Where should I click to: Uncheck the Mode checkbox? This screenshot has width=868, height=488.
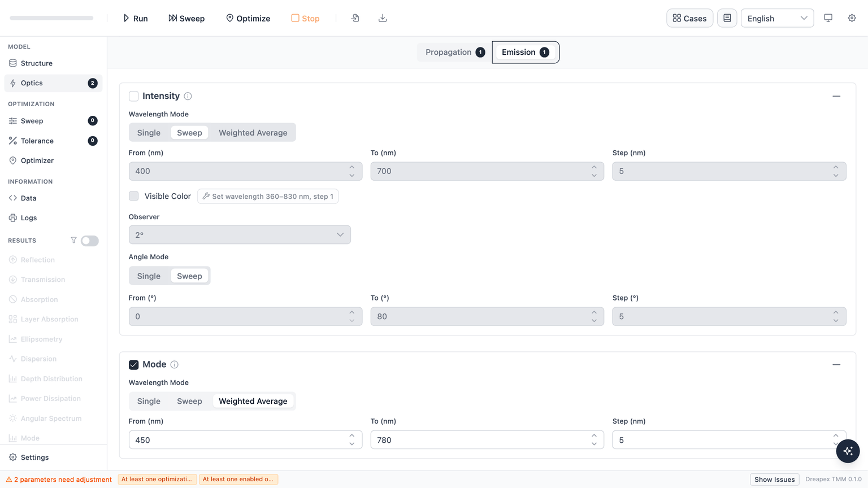tap(133, 365)
